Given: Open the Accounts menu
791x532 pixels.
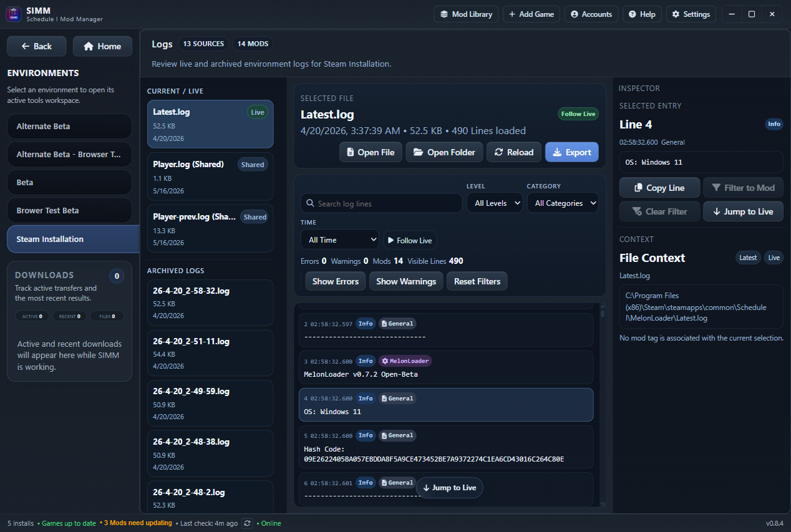Looking at the screenshot, I should (x=591, y=14).
